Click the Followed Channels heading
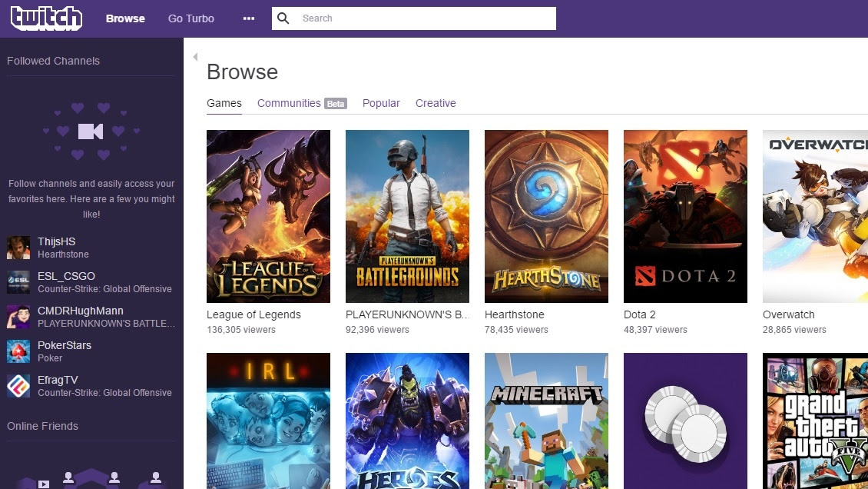This screenshot has height=489, width=868. (53, 61)
